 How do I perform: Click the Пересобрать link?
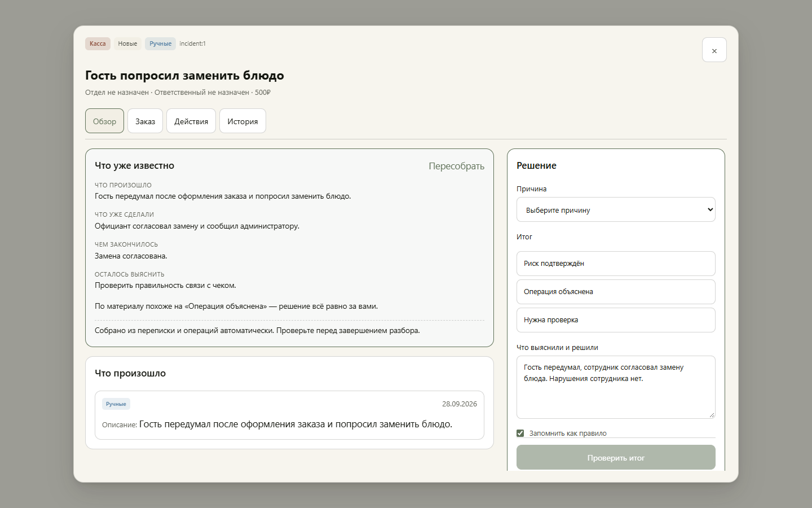coord(456,166)
